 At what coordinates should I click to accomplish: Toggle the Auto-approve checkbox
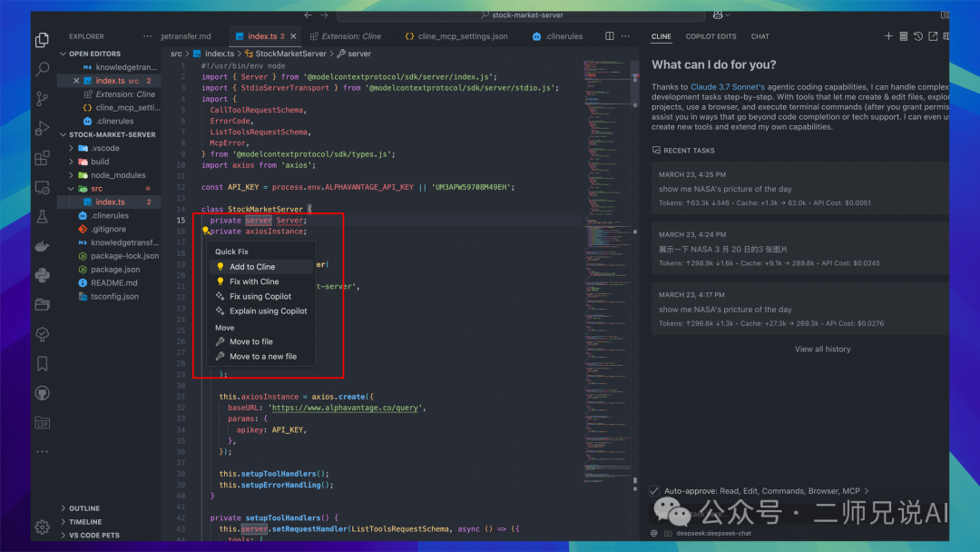[x=654, y=491]
